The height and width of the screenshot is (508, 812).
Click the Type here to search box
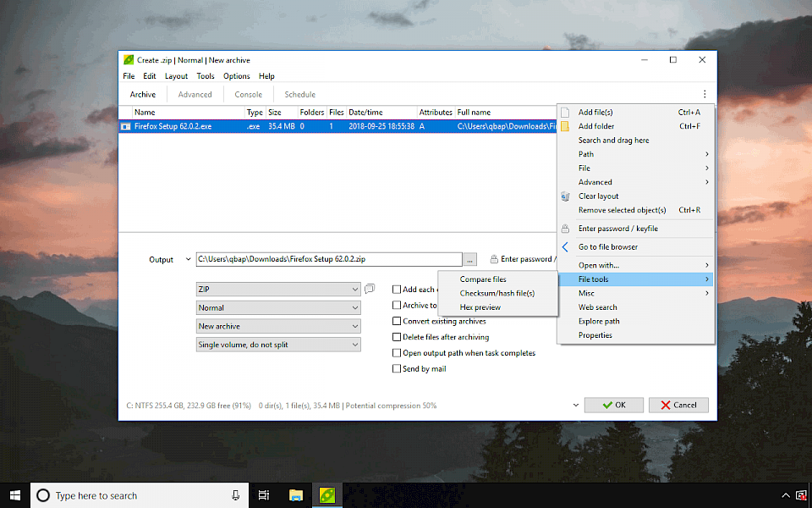coord(140,495)
